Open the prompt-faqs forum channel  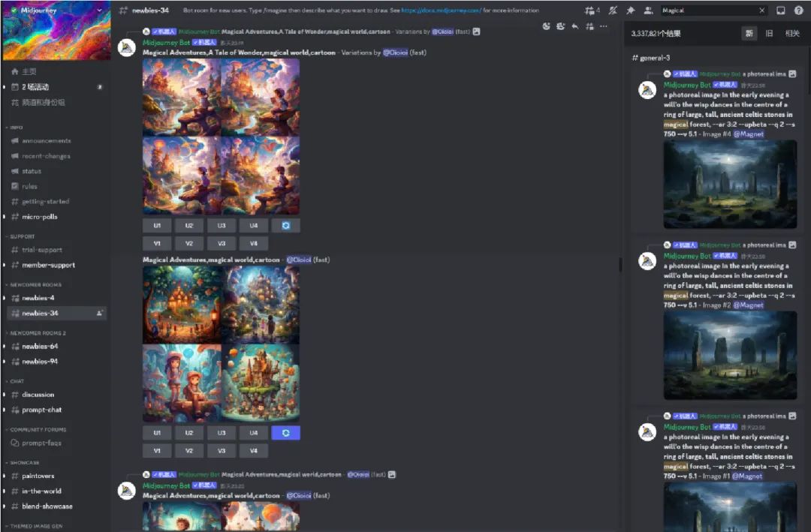[x=56, y=443]
